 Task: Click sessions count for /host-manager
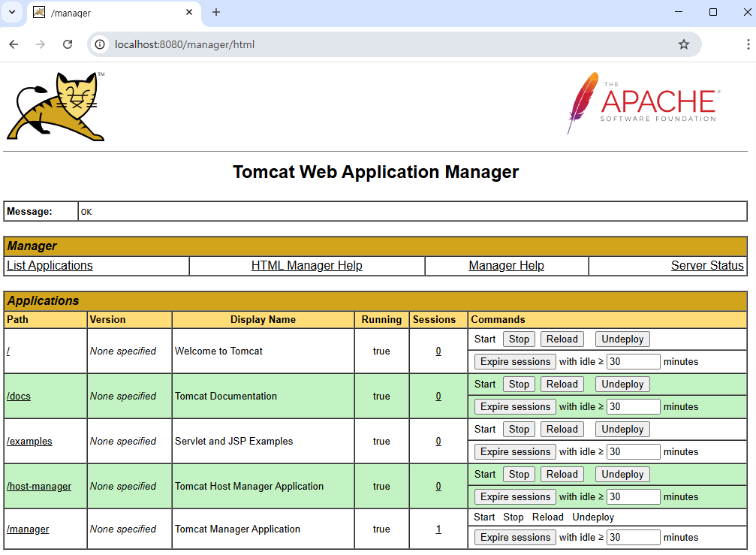pos(438,487)
